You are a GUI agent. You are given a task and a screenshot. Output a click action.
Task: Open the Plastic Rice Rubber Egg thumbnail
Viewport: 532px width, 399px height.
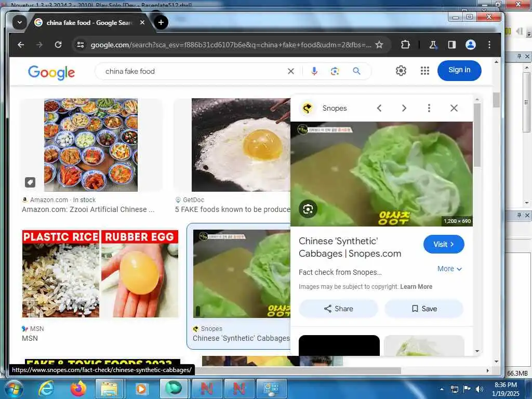[x=100, y=273]
